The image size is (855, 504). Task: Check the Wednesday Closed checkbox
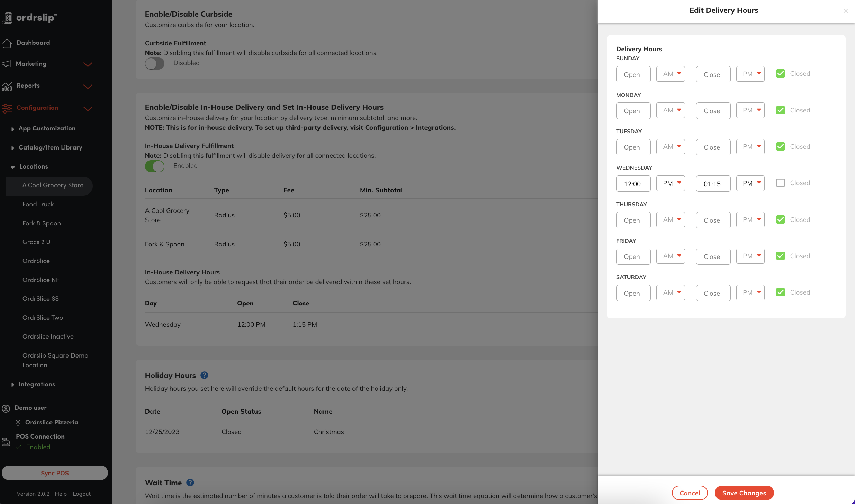tap(780, 183)
